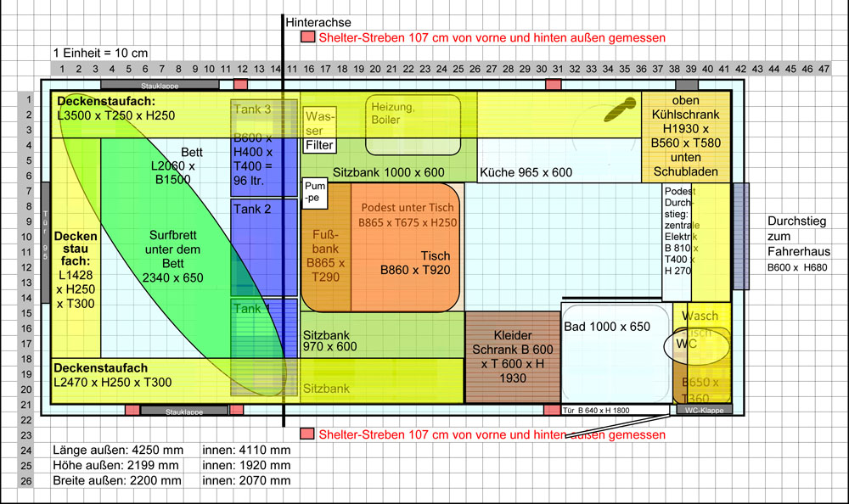
Task: Click the Tank 2 block
Action: click(264, 248)
